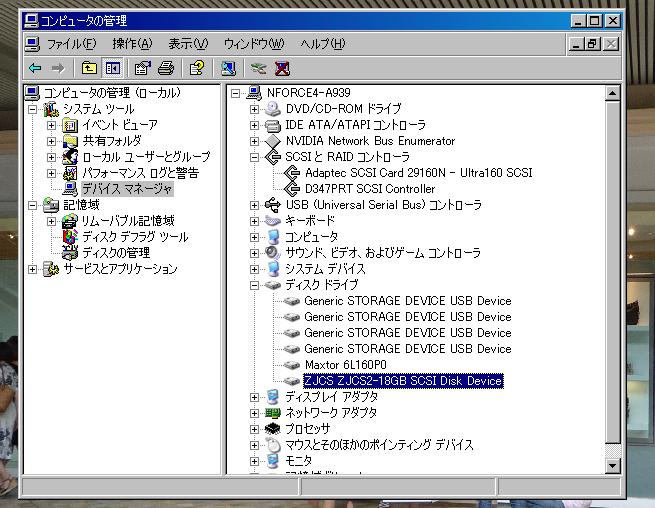Click the USB コントローラ icon
The image size is (655, 508).
click(x=273, y=205)
